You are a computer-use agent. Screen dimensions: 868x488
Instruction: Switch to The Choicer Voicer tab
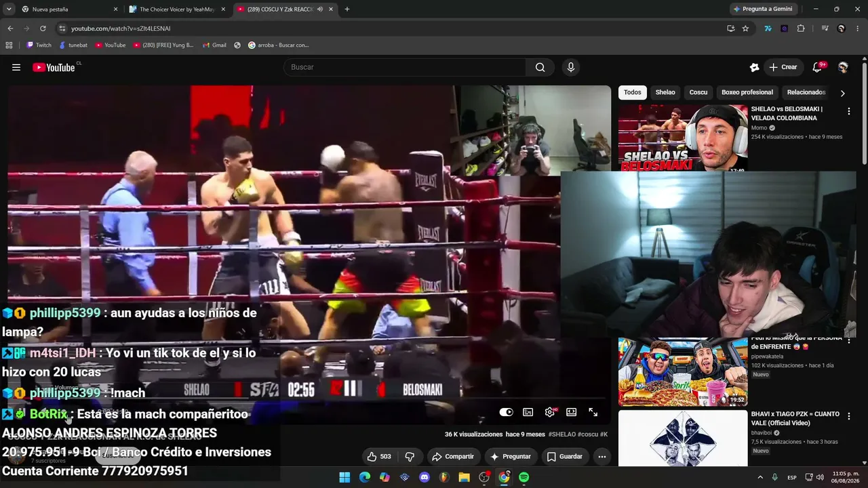coord(178,9)
